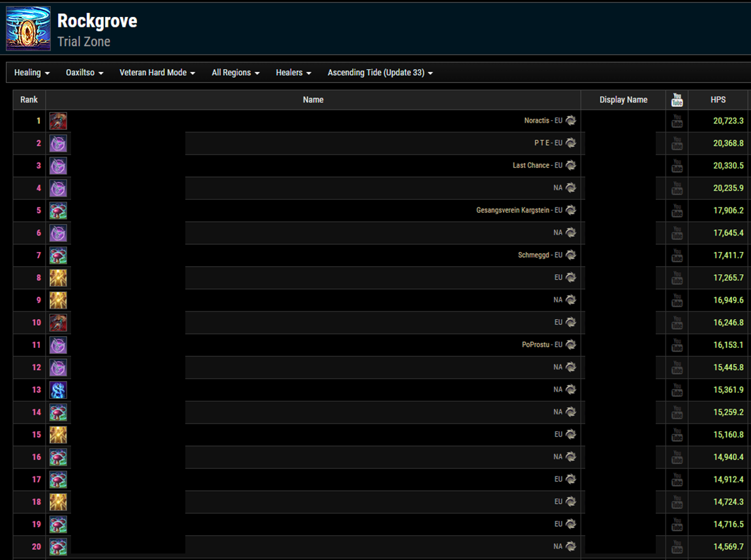Click the YouTube icon in rank 17 row
The width and height of the screenshot is (751, 560).
tap(677, 480)
